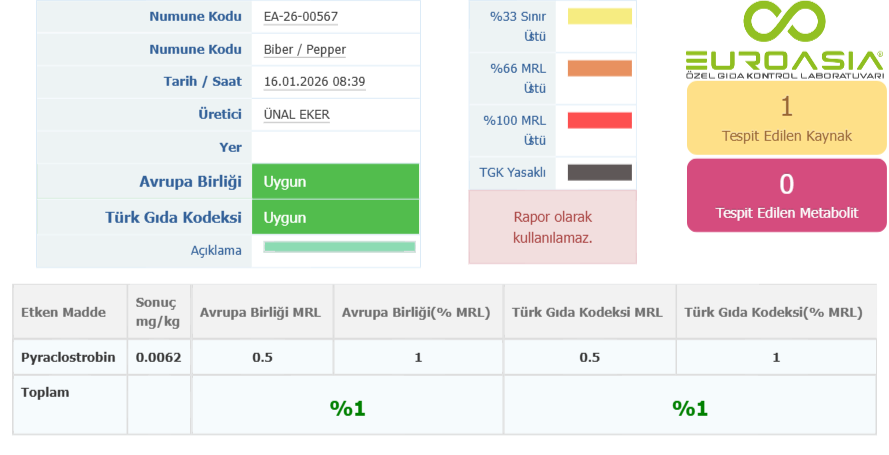Click the producer ÜNAL EKER field
Screen dimensions: 889x455
point(296,114)
